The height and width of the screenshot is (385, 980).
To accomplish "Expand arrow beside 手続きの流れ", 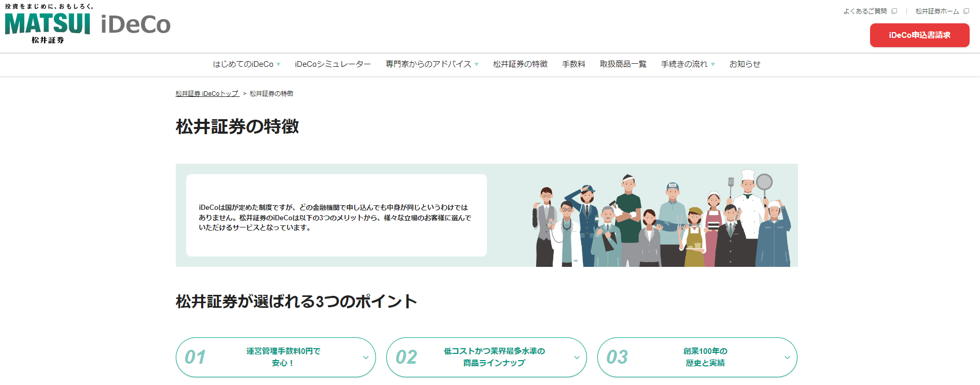I will (x=713, y=65).
